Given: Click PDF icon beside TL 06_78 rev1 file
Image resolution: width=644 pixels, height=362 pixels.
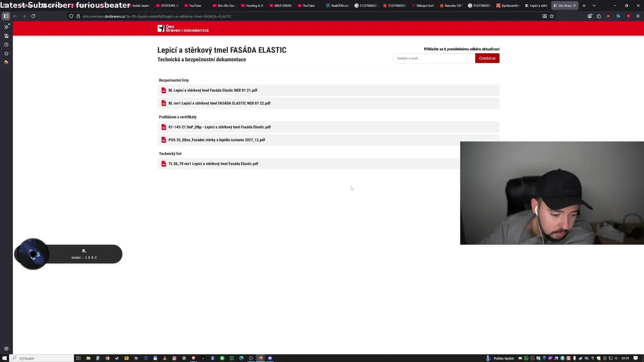Looking at the screenshot, I should (164, 164).
